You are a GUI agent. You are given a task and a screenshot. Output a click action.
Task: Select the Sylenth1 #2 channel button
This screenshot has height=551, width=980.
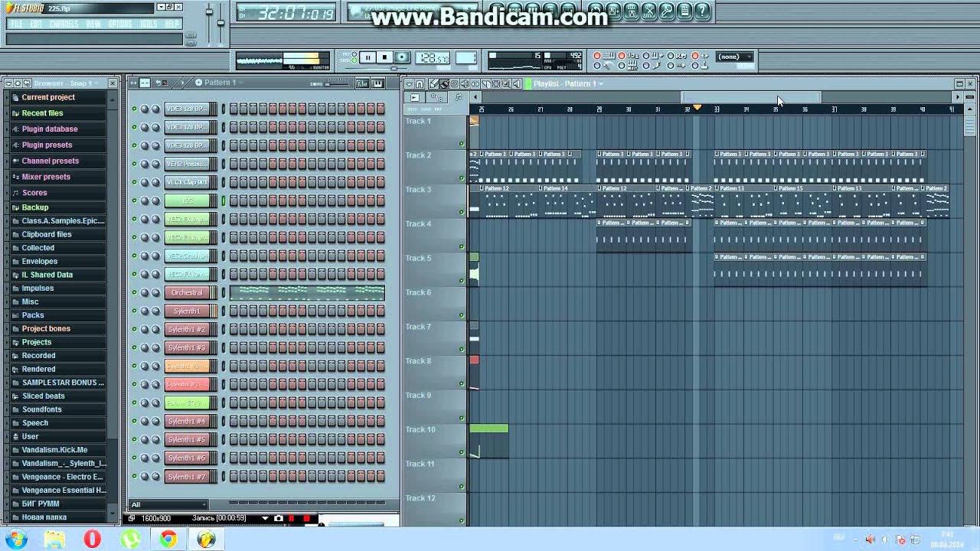[188, 329]
